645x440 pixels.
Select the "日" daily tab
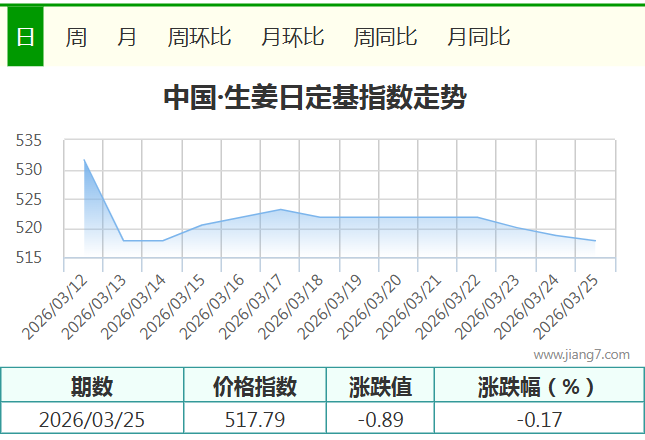coord(25,38)
